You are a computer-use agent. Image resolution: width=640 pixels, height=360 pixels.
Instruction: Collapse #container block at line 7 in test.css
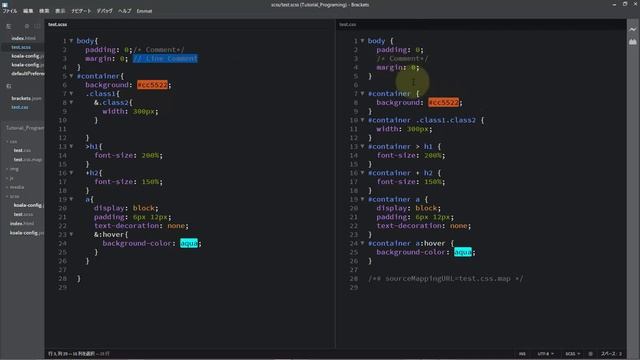point(362,93)
